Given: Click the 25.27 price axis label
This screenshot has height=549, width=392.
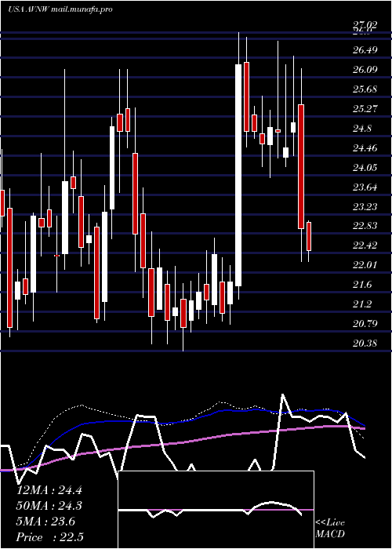Looking at the screenshot, I should click(x=365, y=109).
